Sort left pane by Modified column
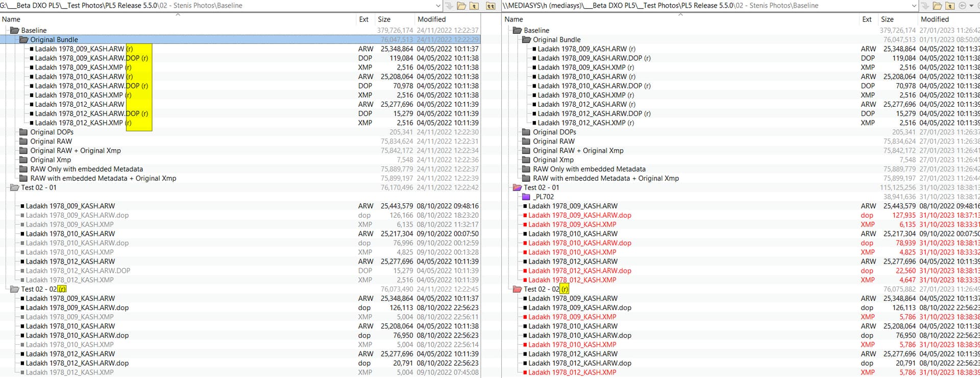This screenshot has height=378, width=980. [x=431, y=19]
